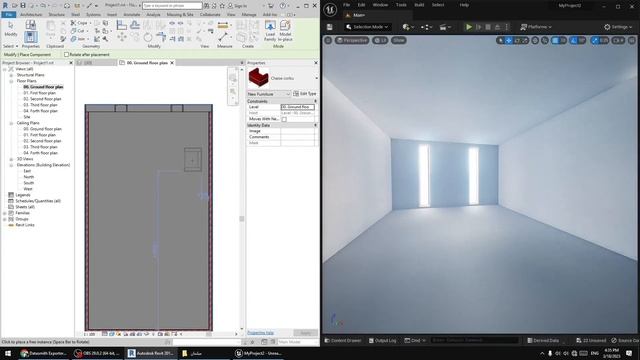Select the viewport Select-objects mode icon
The image size is (640, 360).
[x=500, y=40]
